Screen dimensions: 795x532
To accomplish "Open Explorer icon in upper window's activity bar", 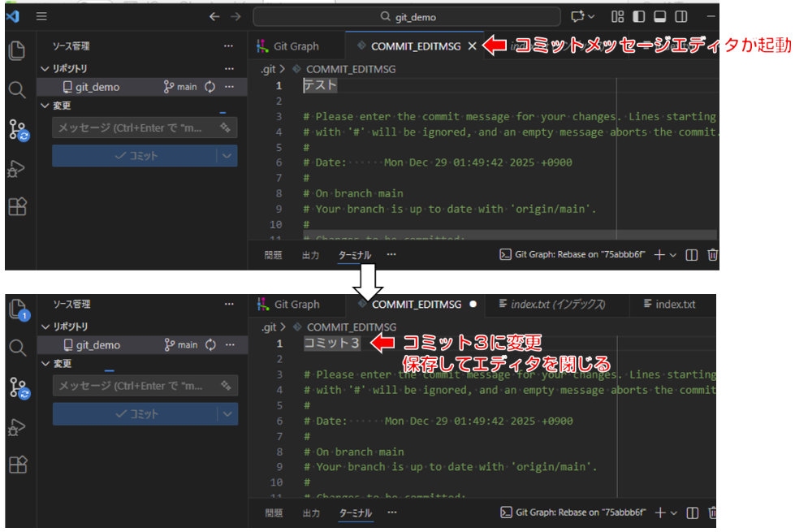I will coord(17,50).
